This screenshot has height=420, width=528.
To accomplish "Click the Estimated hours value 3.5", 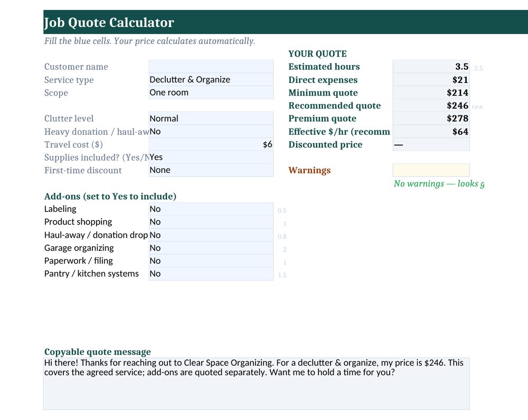I will pos(431,67).
